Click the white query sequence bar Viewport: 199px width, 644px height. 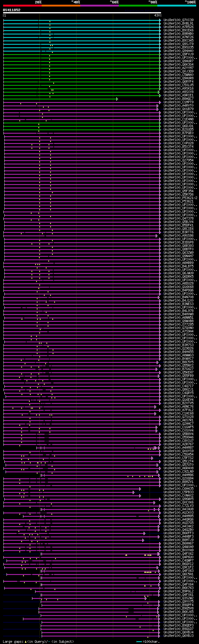(82, 13)
